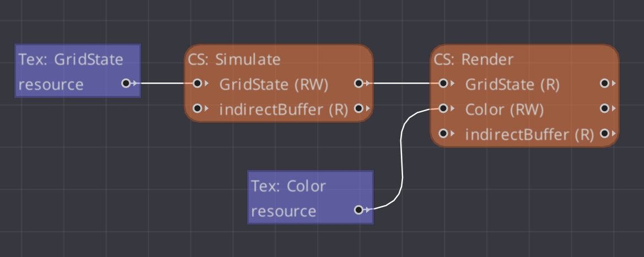Select the Tex: GridState node by its title
The image size is (644, 257).
(71, 59)
